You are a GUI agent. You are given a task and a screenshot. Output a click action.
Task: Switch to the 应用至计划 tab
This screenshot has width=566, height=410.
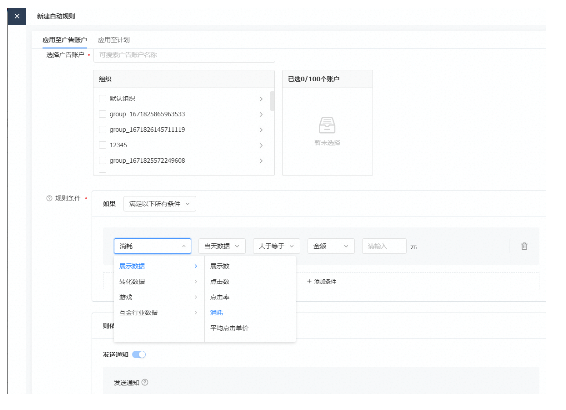pos(114,40)
